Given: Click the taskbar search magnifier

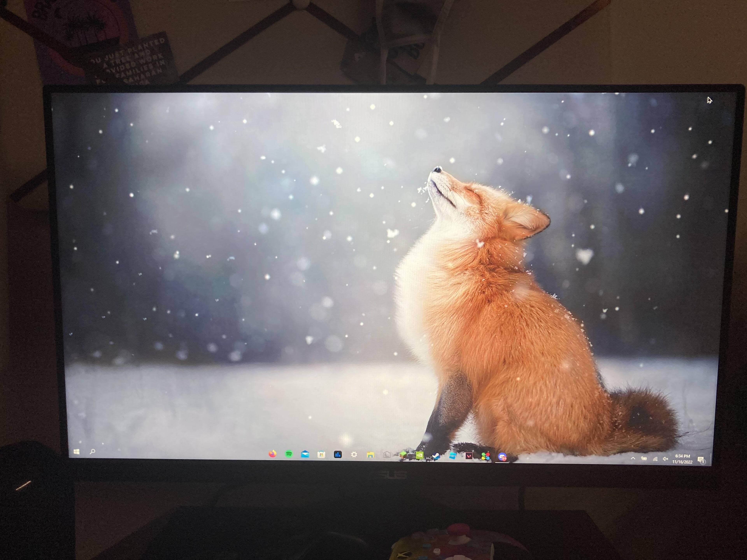Looking at the screenshot, I should point(93,452).
